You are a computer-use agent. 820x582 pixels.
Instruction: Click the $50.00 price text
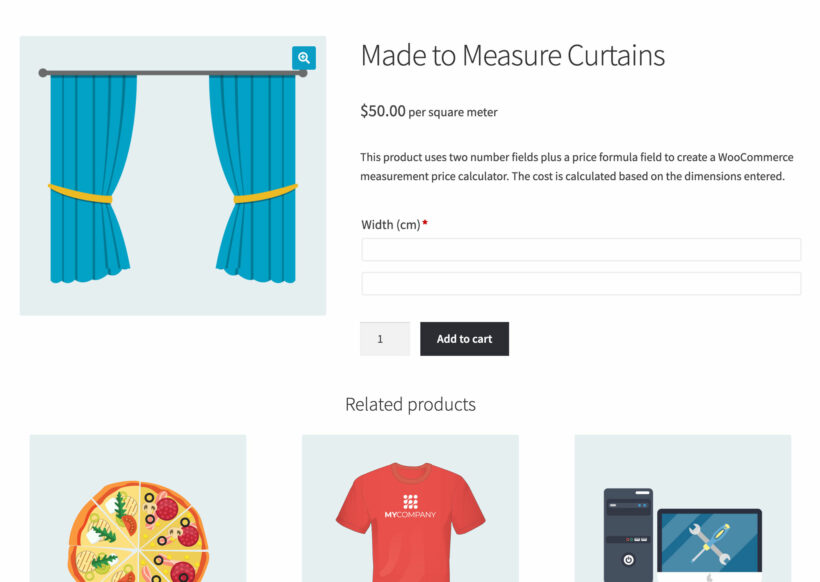(x=380, y=111)
